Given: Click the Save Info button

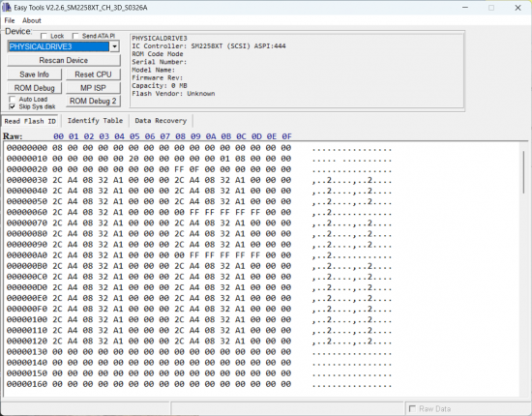Looking at the screenshot, I should coord(34,74).
